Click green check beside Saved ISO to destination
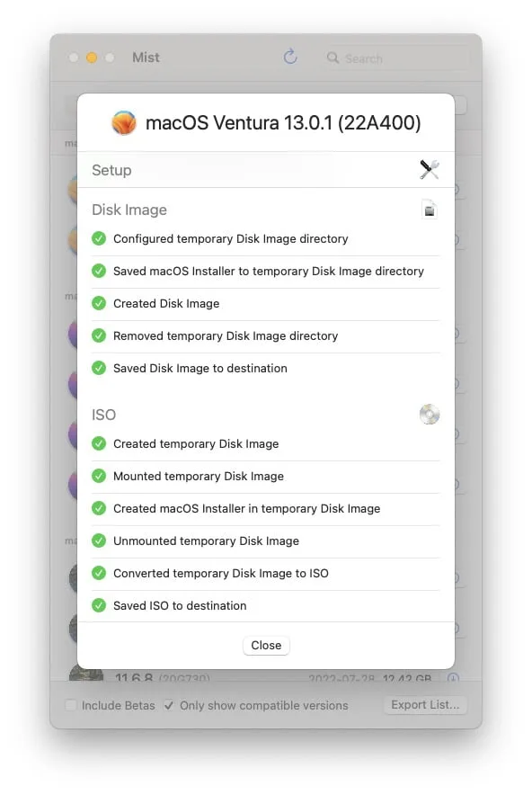Image resolution: width=532 pixels, height=795 pixels. 99,605
